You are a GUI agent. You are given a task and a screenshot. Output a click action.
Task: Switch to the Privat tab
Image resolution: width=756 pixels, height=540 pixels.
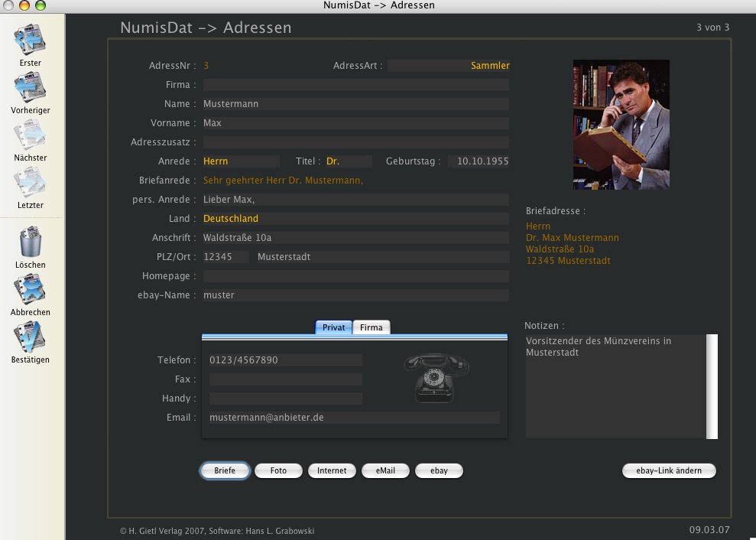(333, 327)
